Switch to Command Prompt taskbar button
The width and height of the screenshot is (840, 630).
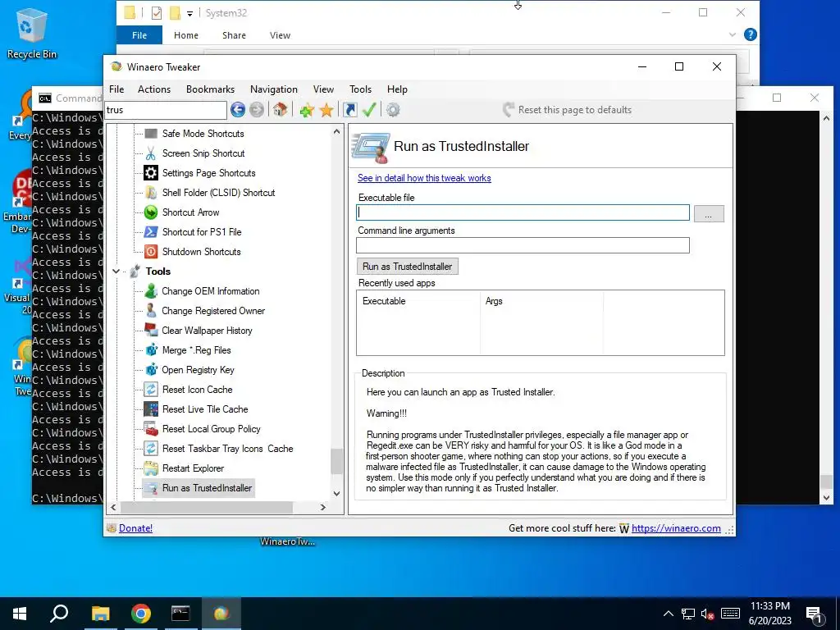pos(180,614)
